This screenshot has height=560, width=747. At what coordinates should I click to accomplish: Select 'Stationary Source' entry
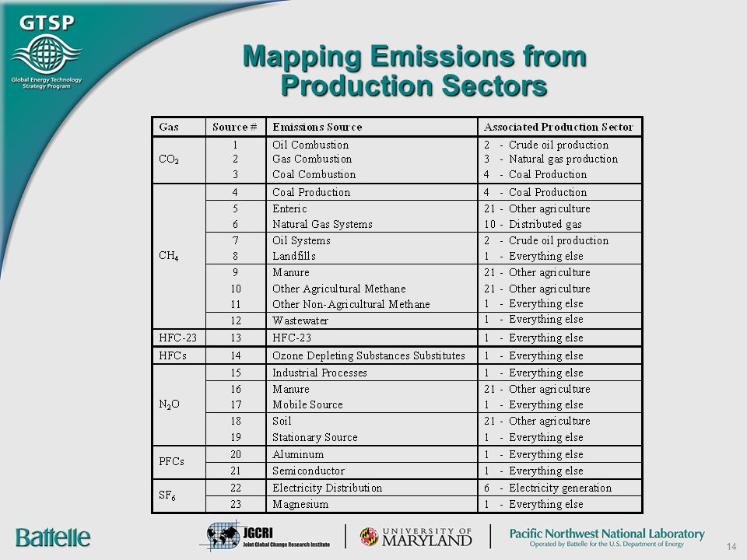pyautogui.click(x=315, y=437)
